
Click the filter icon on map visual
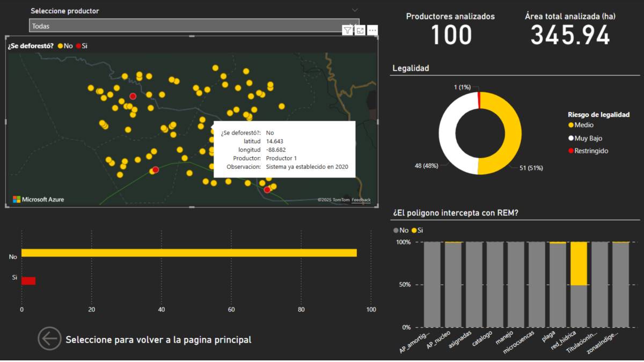coord(348,31)
